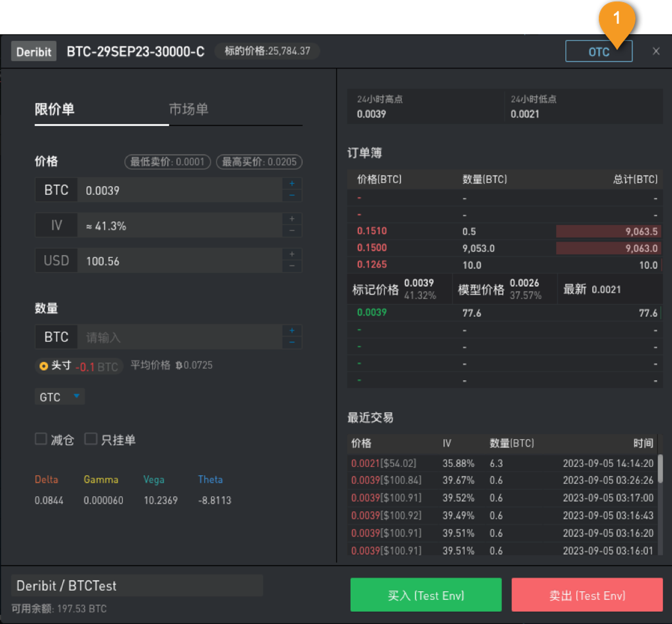Increase IV value with plus stepper
The height and width of the screenshot is (624, 672).
(292, 219)
